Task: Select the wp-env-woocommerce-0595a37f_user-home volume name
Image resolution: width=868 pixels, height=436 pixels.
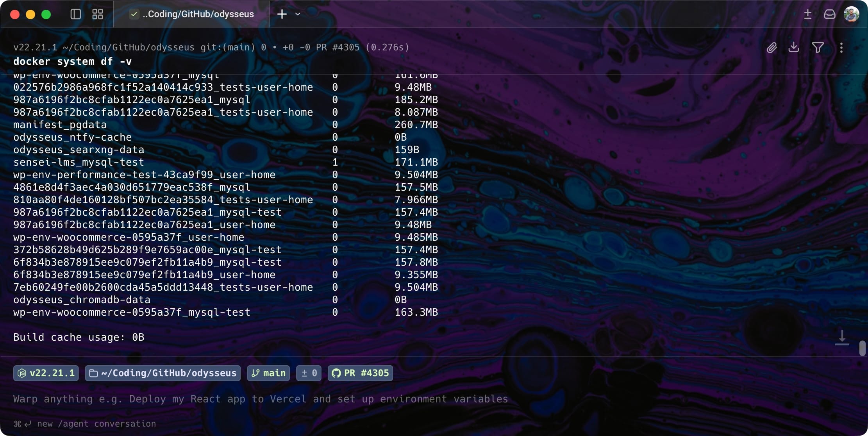Action: pos(129,238)
